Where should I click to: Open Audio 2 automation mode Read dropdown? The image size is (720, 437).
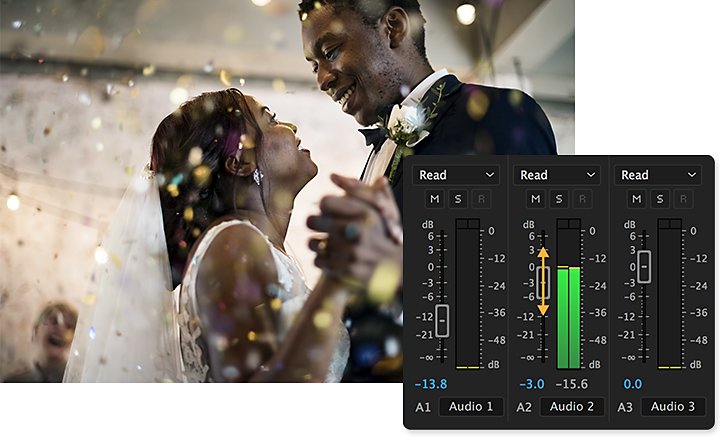pyautogui.click(x=557, y=175)
